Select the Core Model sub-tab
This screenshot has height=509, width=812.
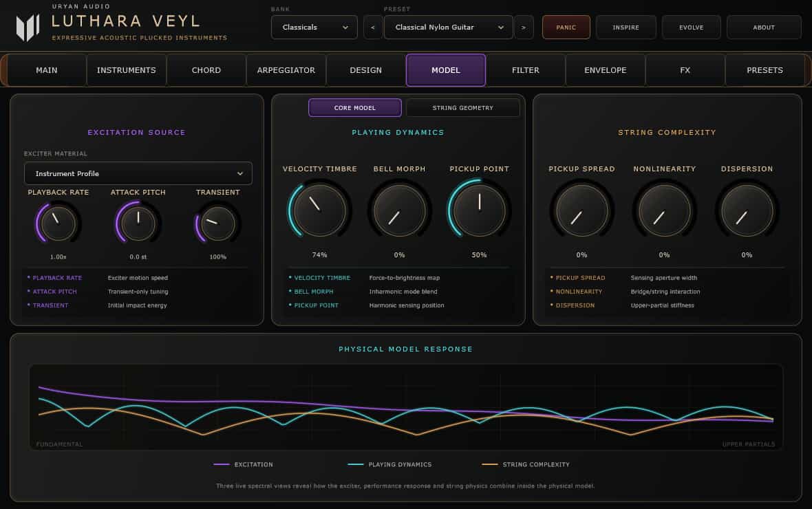pyautogui.click(x=354, y=108)
